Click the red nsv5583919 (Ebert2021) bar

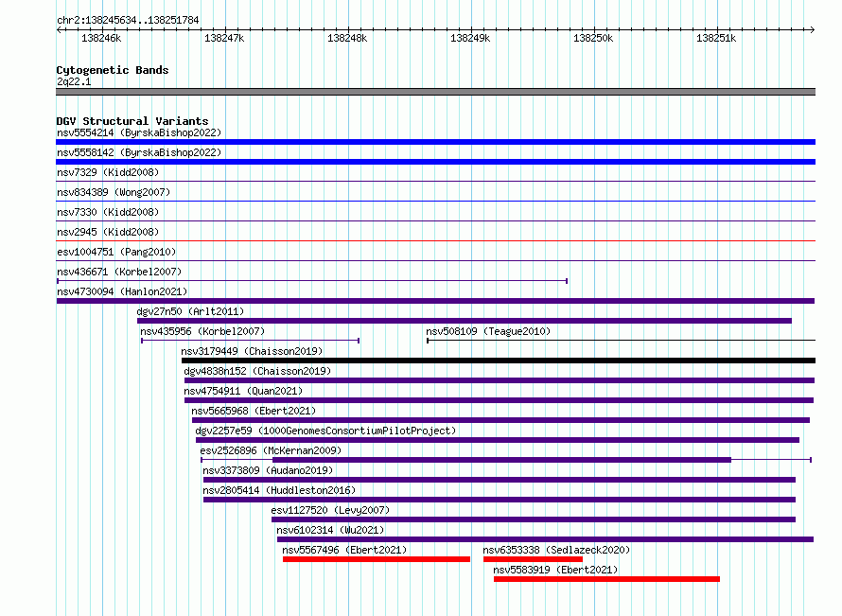coord(606,579)
